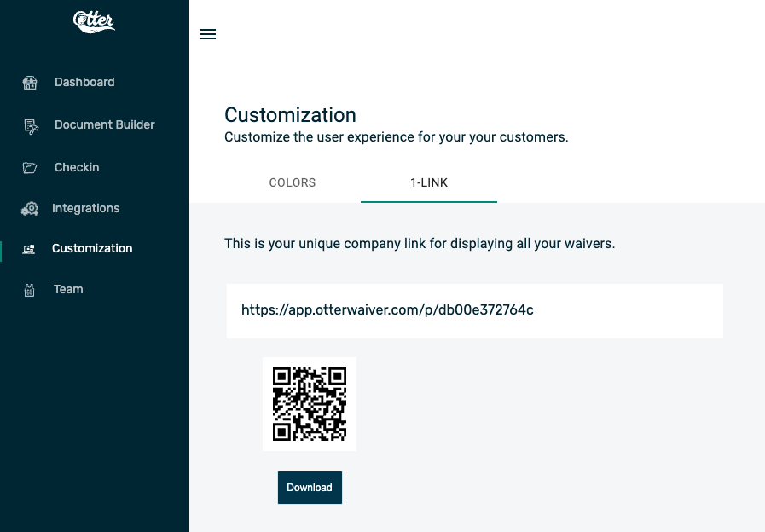
Task: Click 'This is your unique company link' text
Action: coord(420,243)
